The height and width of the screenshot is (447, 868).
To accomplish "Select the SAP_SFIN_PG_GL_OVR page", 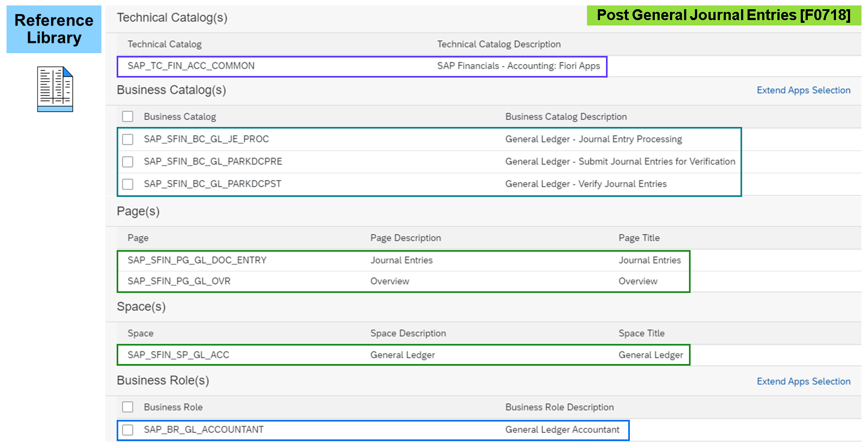I will (x=179, y=281).
